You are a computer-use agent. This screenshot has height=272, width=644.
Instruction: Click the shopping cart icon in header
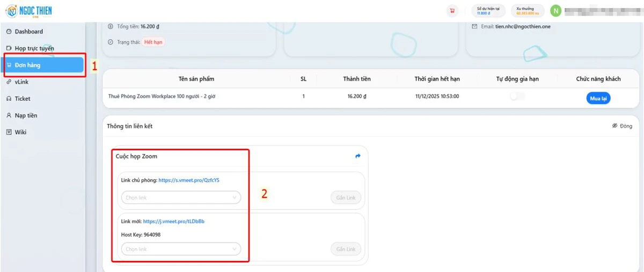pyautogui.click(x=452, y=11)
